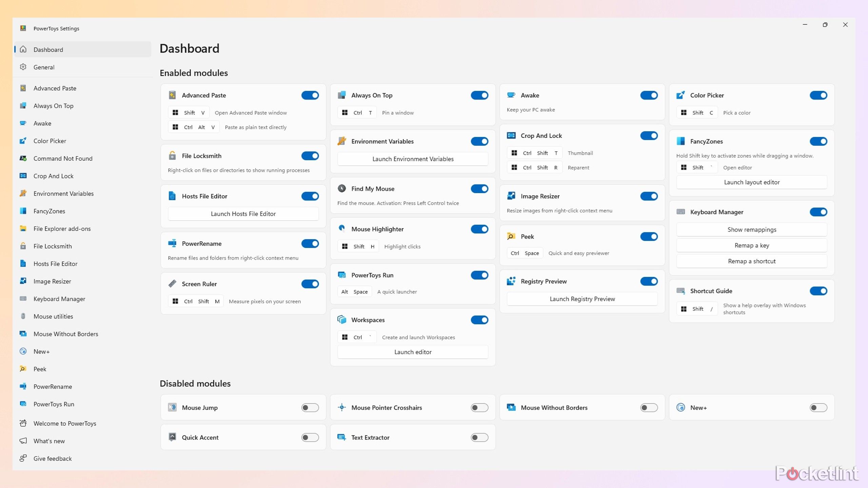The image size is (868, 488).
Task: Disable the Always On Top switch
Action: [x=479, y=95]
